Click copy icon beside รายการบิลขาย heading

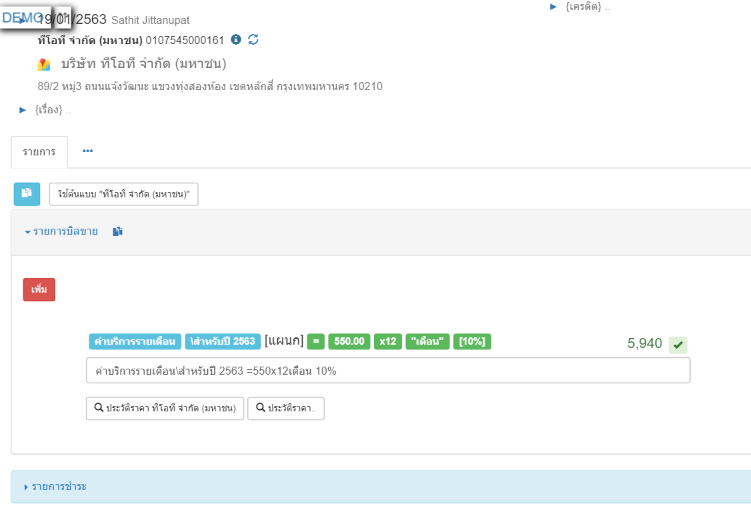(118, 232)
